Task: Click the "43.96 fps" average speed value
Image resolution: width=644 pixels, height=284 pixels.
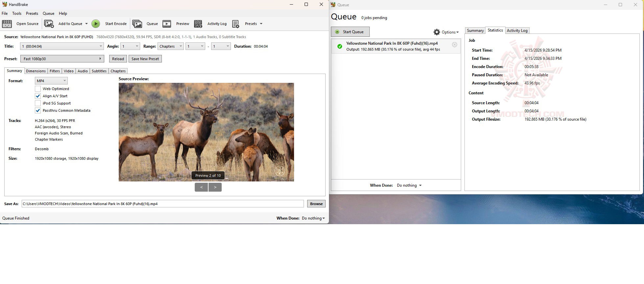Action: tap(532, 83)
